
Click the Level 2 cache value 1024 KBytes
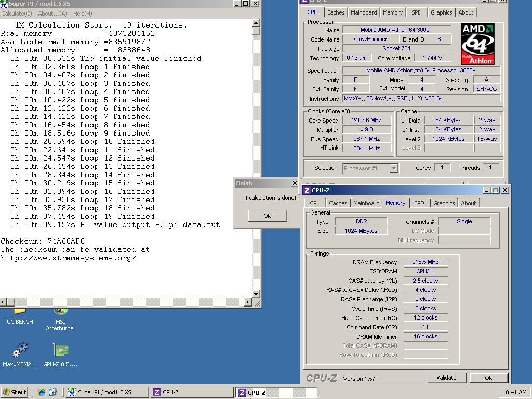tap(448, 139)
